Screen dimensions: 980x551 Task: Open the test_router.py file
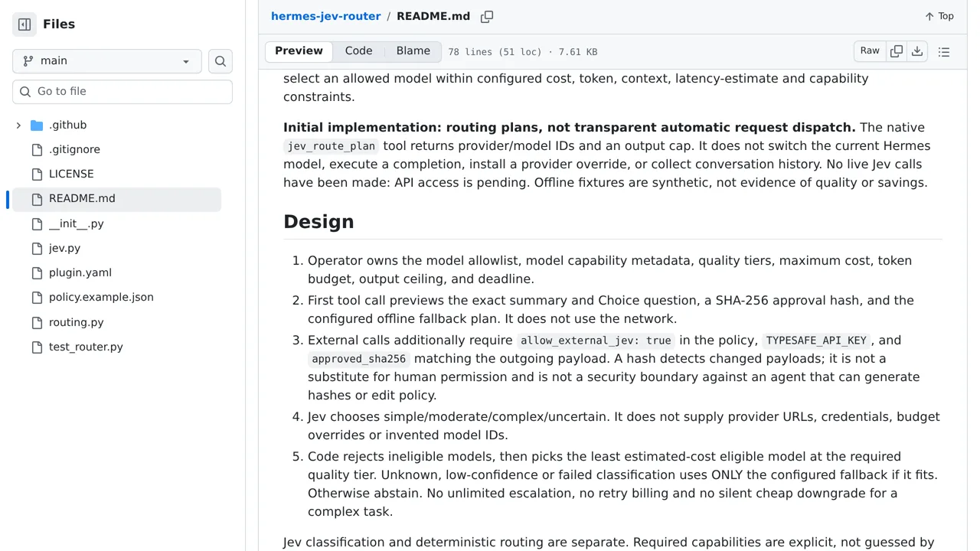(86, 347)
